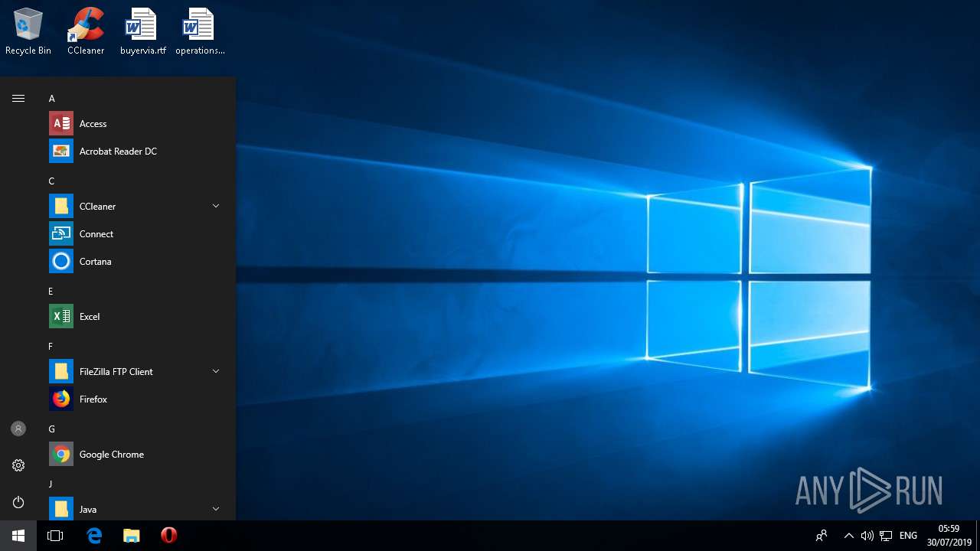
Task: Click the letter G section header
Action: tap(52, 429)
